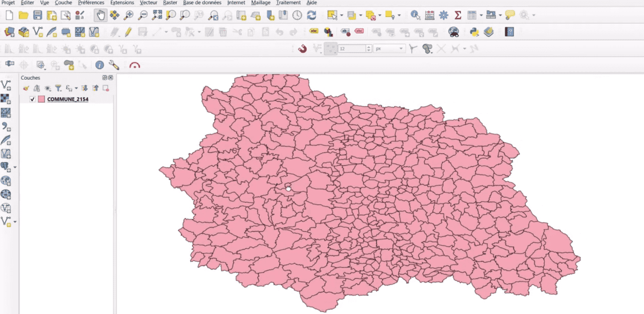
Task: Open the px snapping units combo box
Action: pyautogui.click(x=389, y=49)
